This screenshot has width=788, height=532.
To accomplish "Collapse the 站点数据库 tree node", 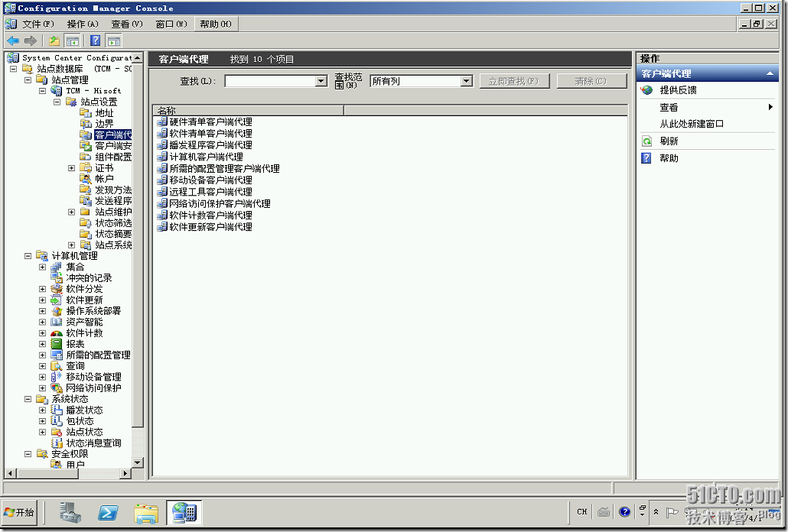I will pos(14,69).
